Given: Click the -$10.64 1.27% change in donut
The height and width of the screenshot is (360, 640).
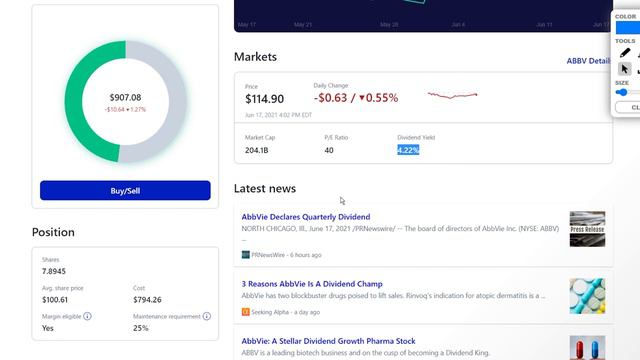Looking at the screenshot, I should point(125,109).
